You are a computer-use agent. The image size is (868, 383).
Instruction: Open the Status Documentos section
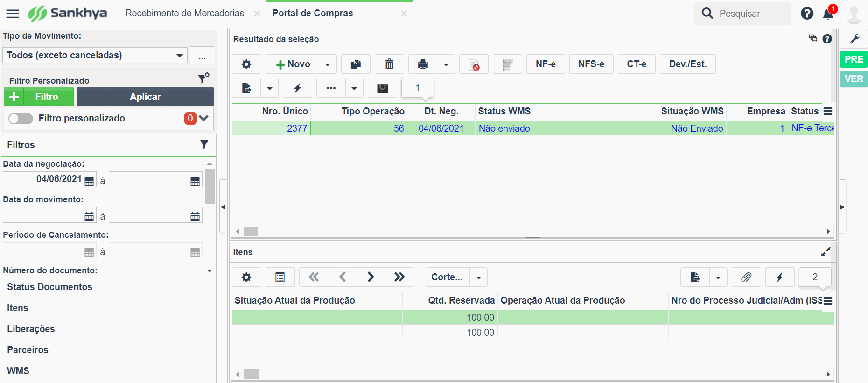point(109,287)
